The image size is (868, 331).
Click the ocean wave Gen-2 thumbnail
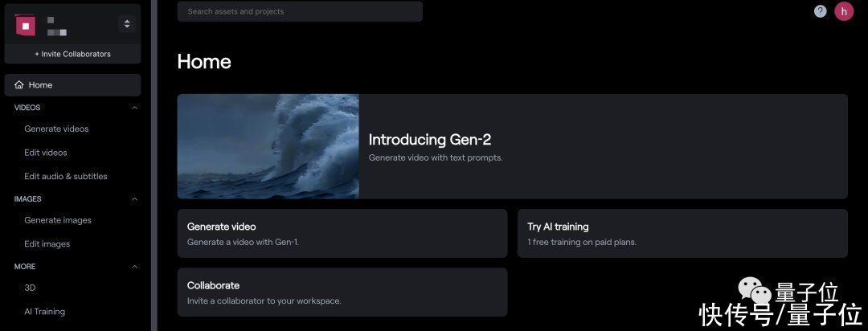point(268,146)
